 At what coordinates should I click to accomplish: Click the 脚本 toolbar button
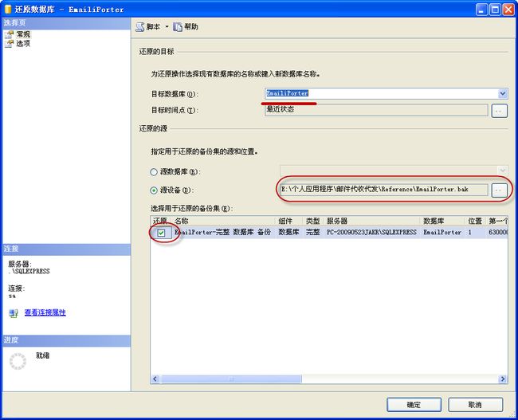(x=147, y=27)
